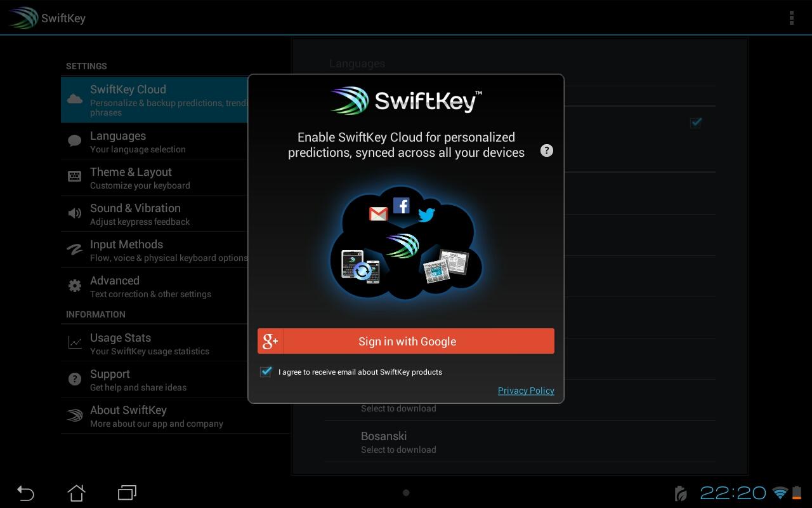The image size is (812, 508).
Task: Click the Languages heading in background panel
Action: point(357,63)
